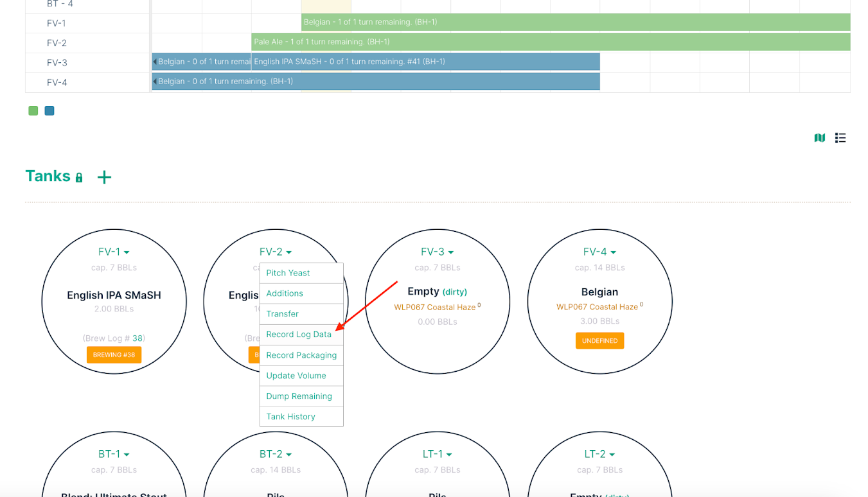Open the FV-3 tank dropdown
868x497 pixels.
[438, 252]
